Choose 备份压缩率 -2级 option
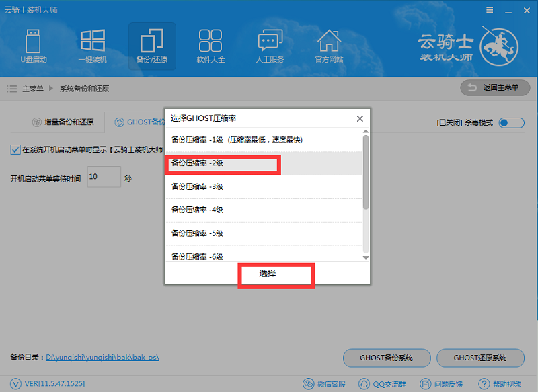This screenshot has height=392, width=538. tap(264, 163)
